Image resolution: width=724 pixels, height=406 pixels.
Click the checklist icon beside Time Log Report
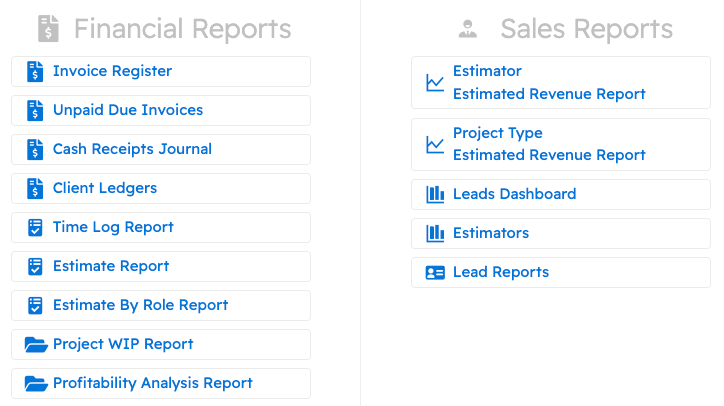[35, 227]
